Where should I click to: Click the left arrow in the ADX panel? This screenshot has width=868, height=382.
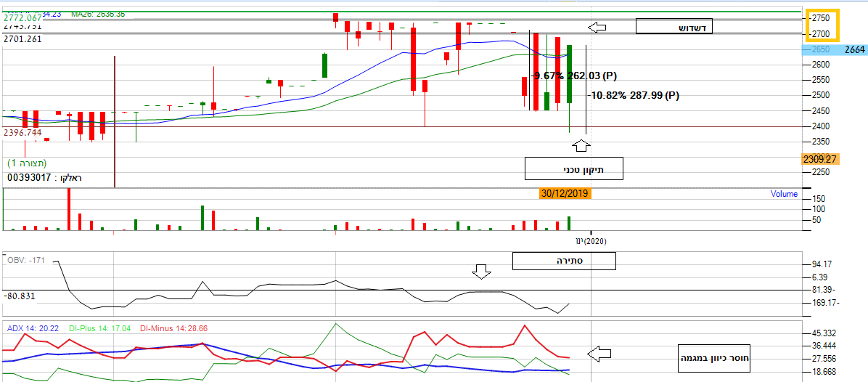pos(597,354)
